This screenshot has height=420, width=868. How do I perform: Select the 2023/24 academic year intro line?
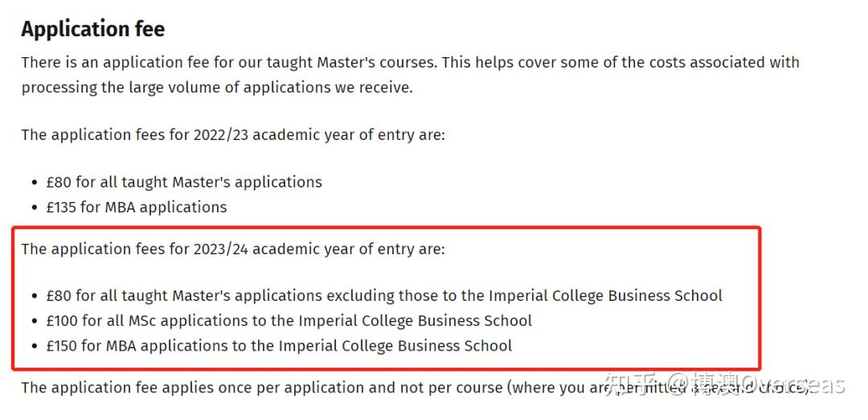233,249
